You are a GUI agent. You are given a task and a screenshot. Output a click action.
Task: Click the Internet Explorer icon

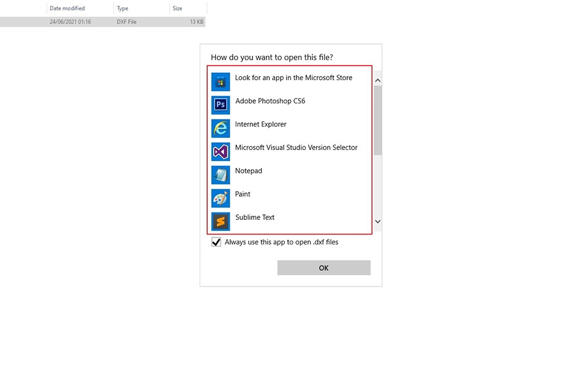tap(221, 128)
